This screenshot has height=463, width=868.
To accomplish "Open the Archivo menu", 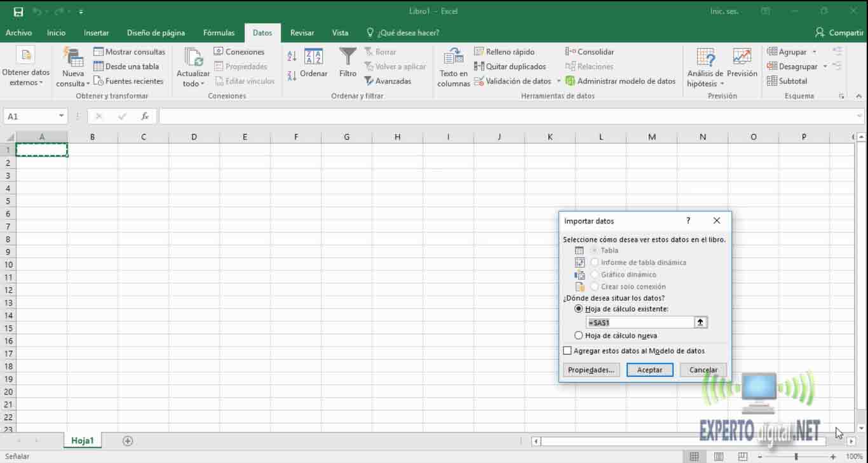I will (19, 32).
